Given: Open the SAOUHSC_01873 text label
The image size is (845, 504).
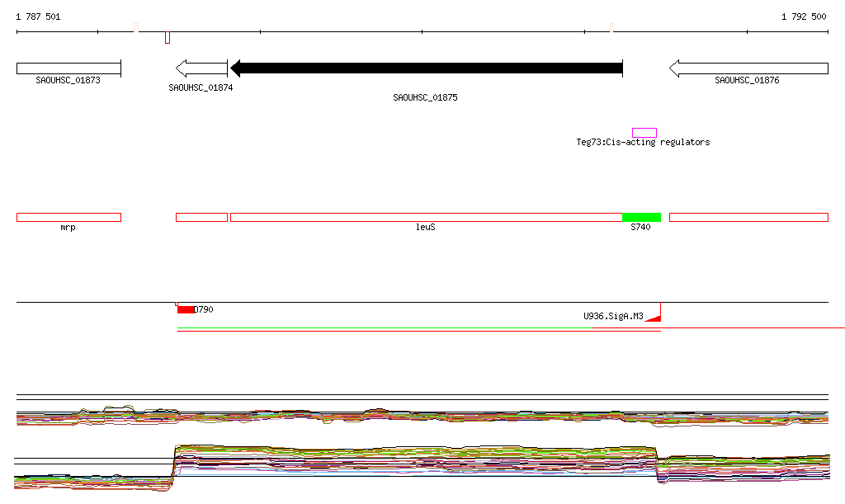Looking at the screenshot, I should [68, 80].
